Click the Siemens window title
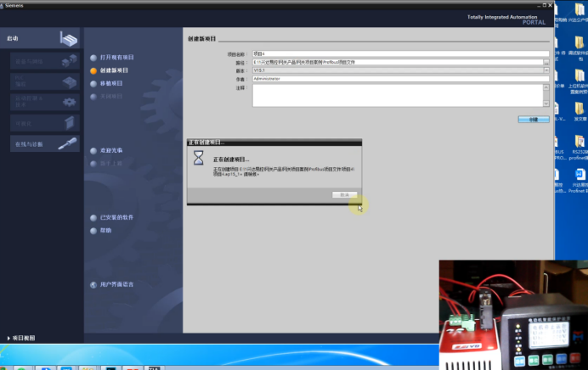The width and height of the screenshot is (588, 370). click(14, 5)
